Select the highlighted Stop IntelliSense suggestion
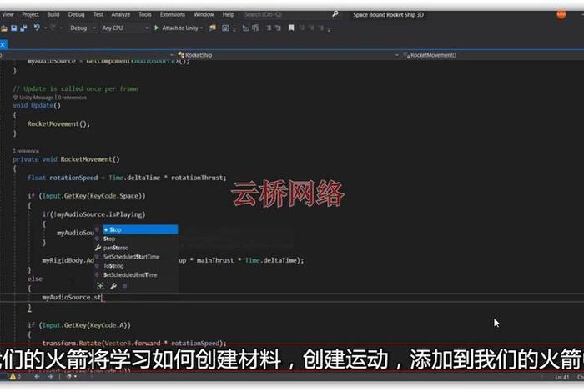Image resolution: width=584 pixels, height=392 pixels. click(x=140, y=229)
